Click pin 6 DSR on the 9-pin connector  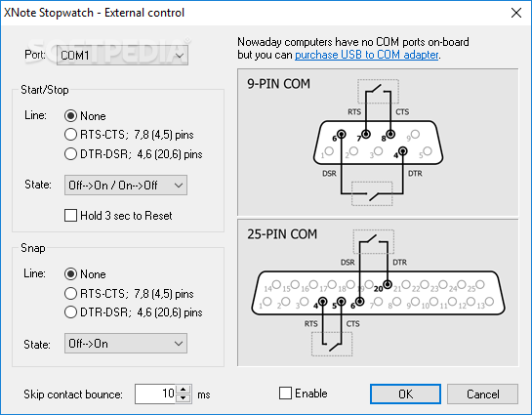pos(342,134)
